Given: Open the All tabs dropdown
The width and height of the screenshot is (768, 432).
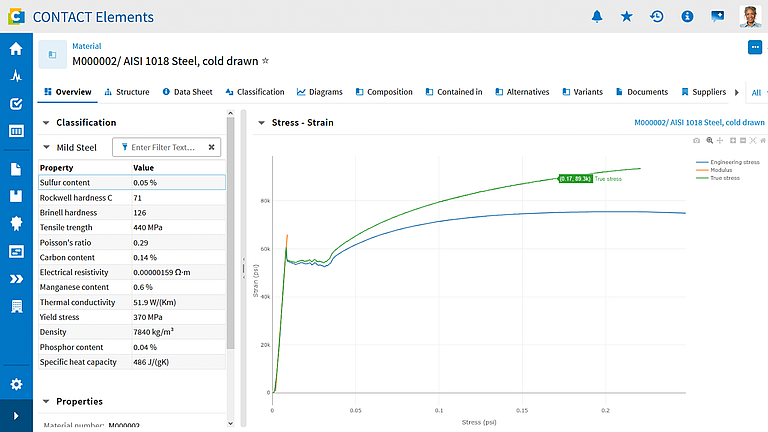Looking at the screenshot, I should coord(758,92).
